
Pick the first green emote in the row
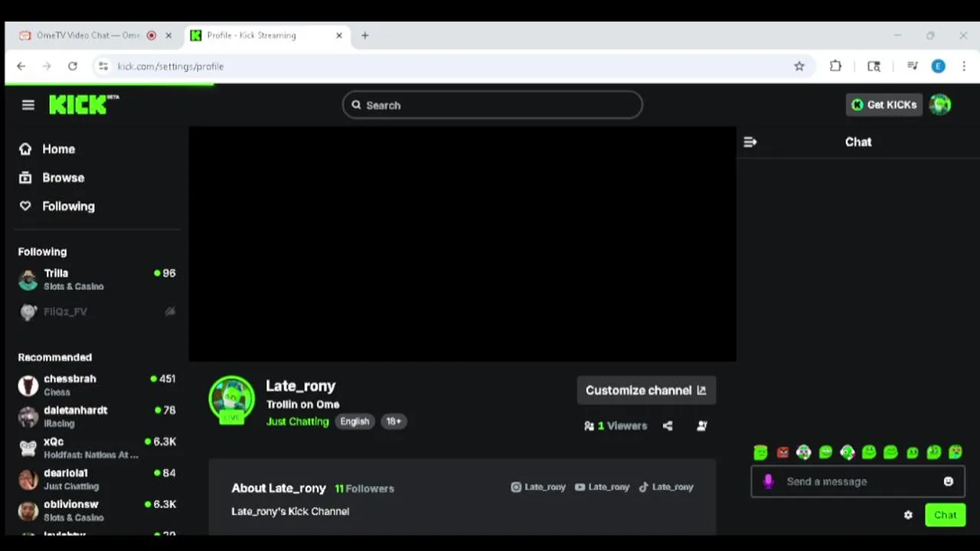point(760,452)
